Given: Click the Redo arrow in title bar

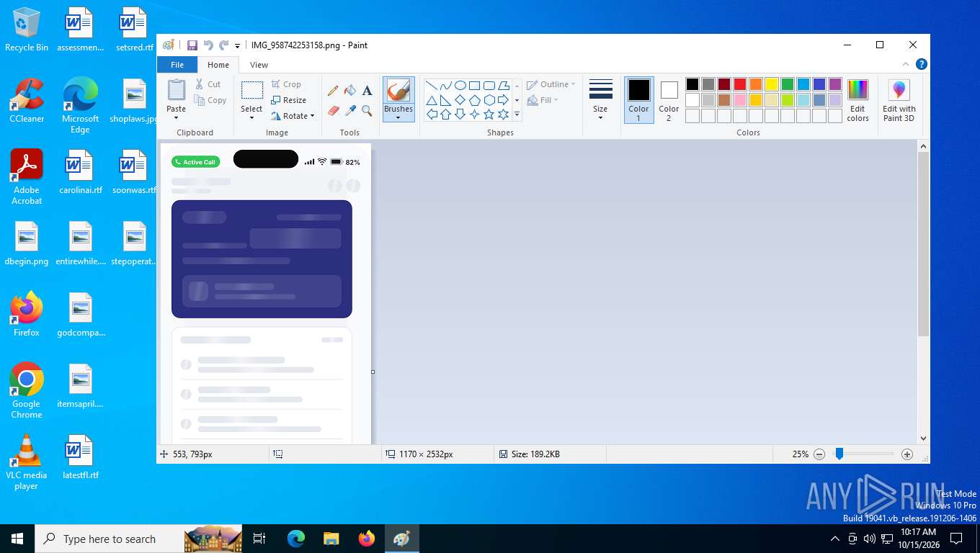Looking at the screenshot, I should tap(224, 45).
